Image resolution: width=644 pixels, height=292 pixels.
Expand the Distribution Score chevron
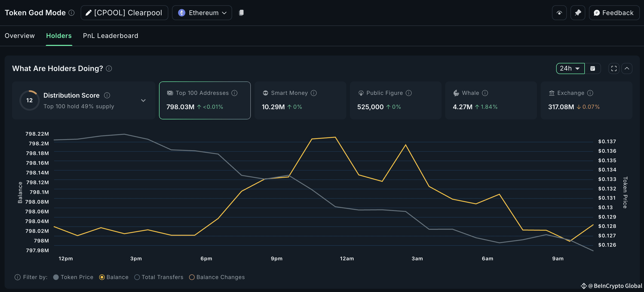pyautogui.click(x=143, y=100)
